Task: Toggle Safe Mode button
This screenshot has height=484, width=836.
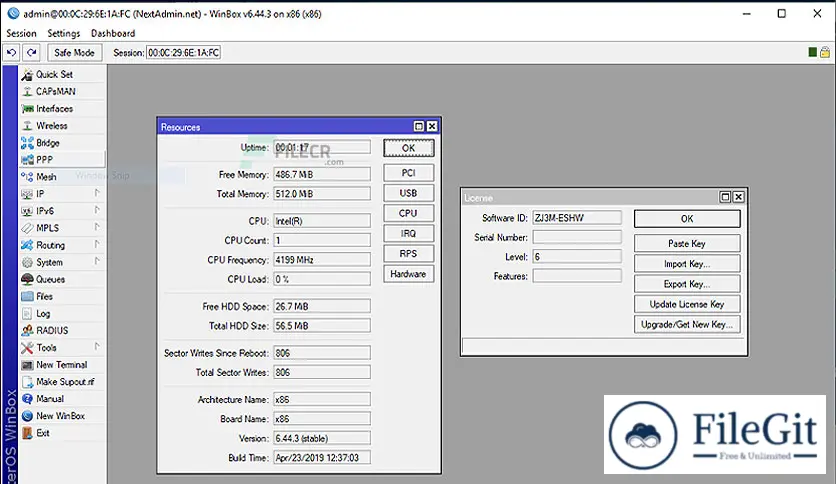Action: 74,53
